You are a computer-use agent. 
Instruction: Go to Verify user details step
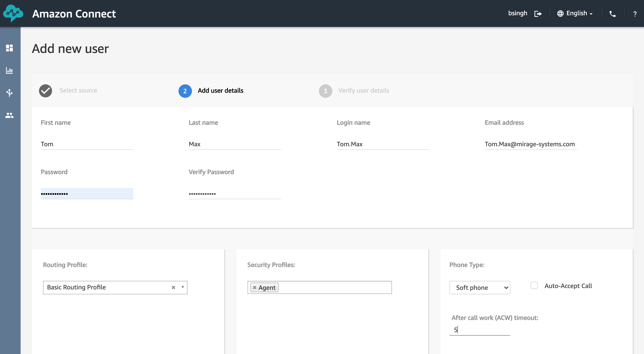[x=354, y=91]
